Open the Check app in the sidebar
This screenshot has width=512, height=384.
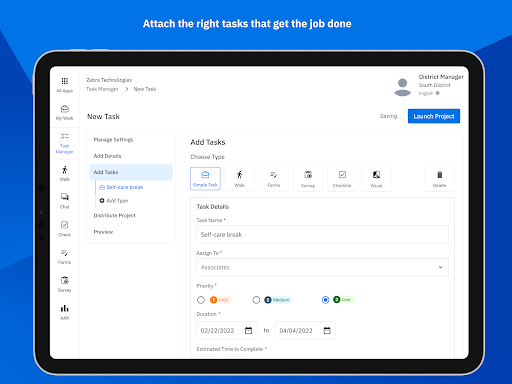tap(65, 229)
